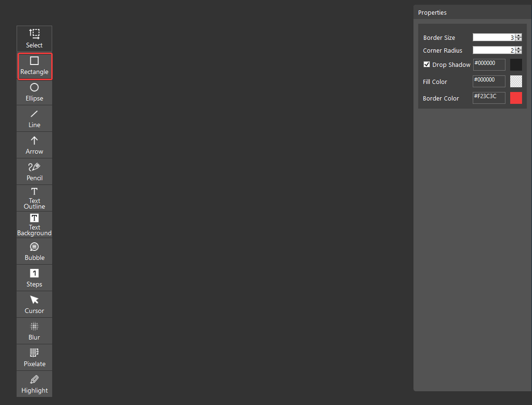Decrease Corner Radius with down arrow

[519, 52]
